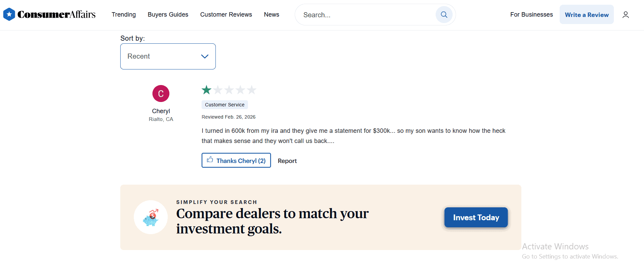Click the Compare dealers headline
Screen dimensions: 644x268
click(x=272, y=221)
